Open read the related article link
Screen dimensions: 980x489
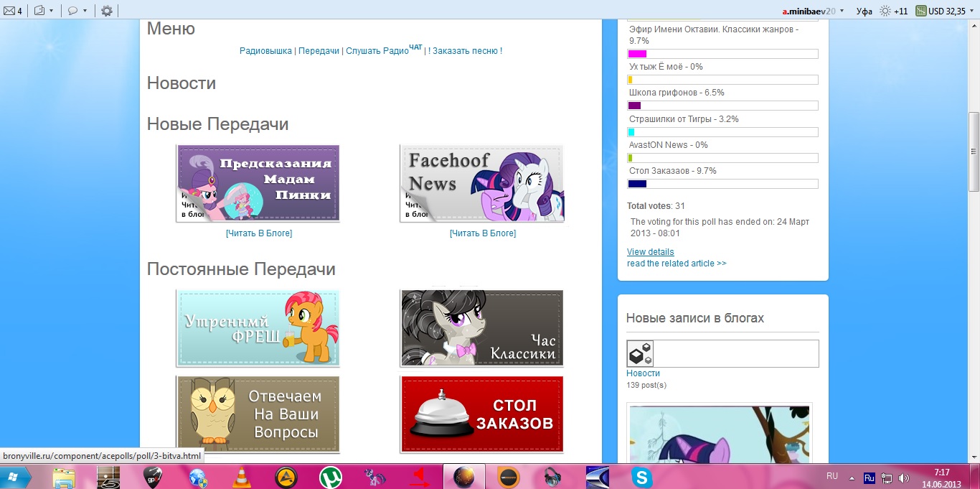[x=677, y=264]
